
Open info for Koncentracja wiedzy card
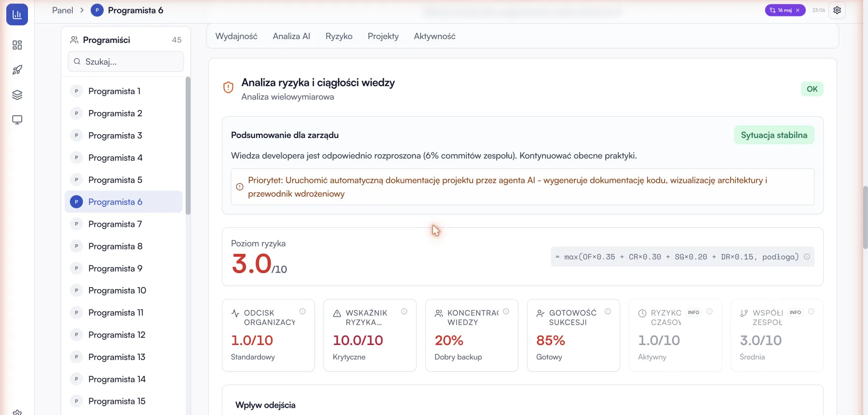click(506, 312)
